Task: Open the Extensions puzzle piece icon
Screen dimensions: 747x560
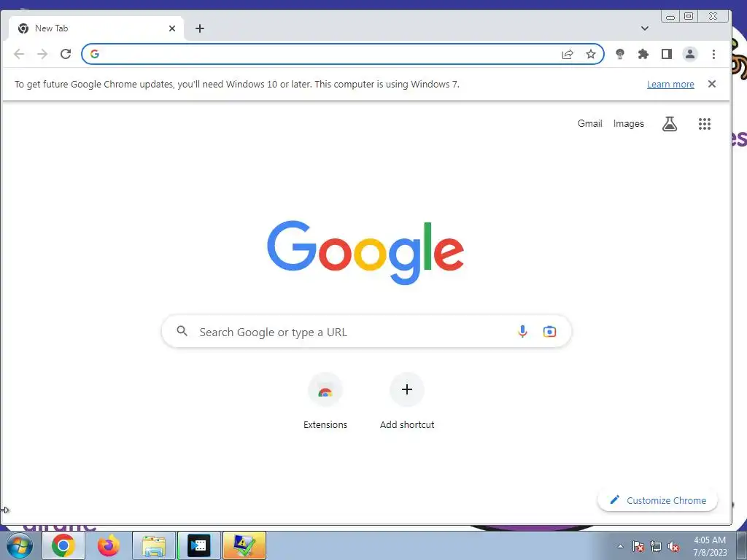Action: click(643, 54)
